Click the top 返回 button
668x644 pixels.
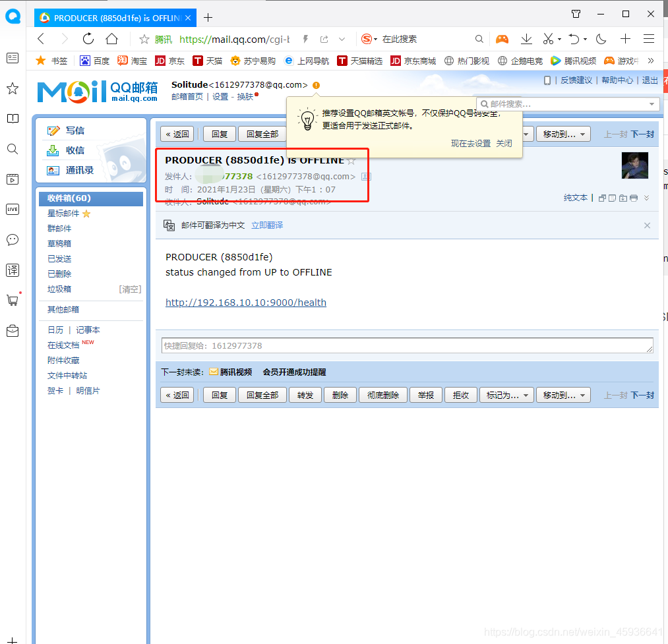(177, 134)
